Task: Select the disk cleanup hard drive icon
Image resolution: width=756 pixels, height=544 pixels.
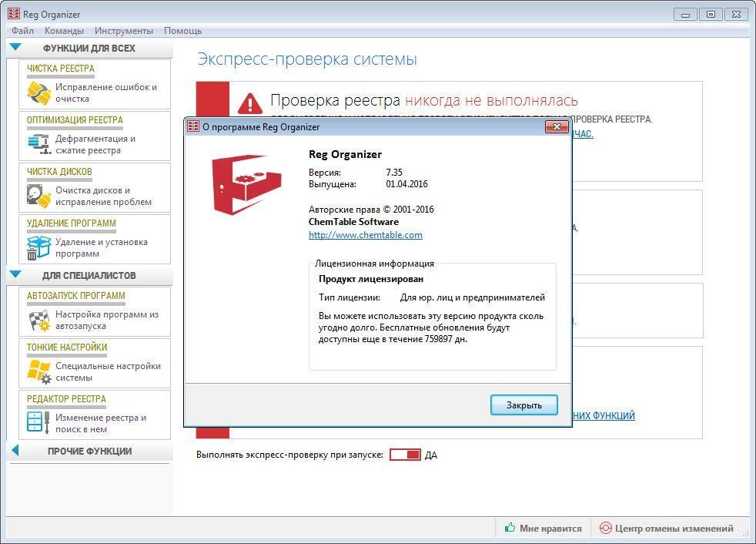Action: tap(39, 196)
